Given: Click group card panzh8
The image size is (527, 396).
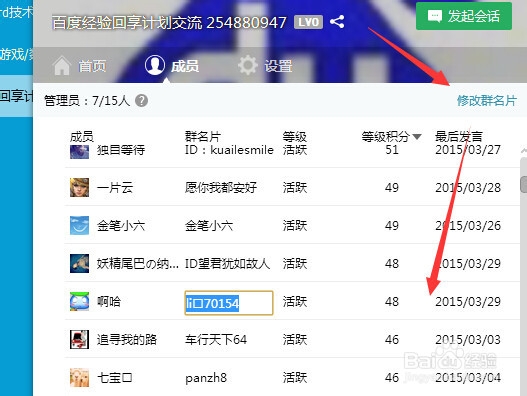Looking at the screenshot, I should click(x=206, y=378).
